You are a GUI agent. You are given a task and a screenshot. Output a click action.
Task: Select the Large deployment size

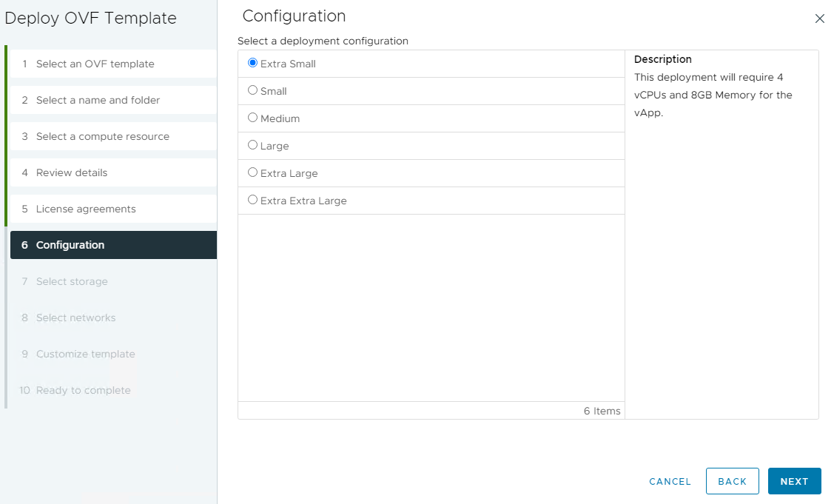click(252, 145)
